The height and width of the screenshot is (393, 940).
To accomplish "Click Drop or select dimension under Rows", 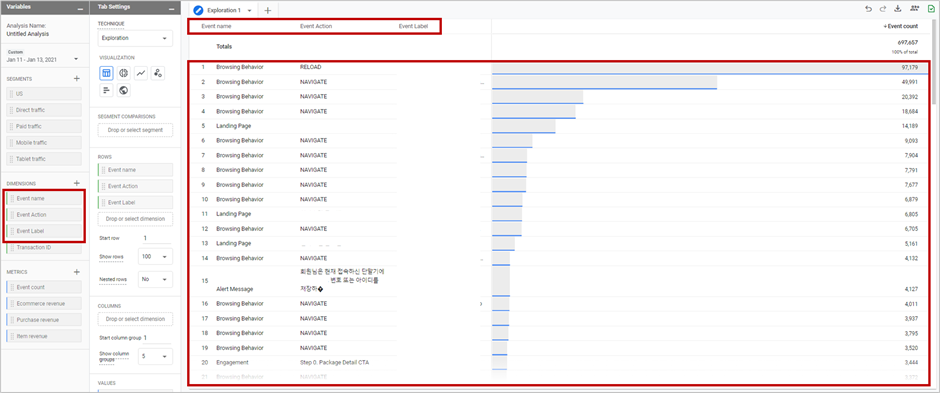I will (135, 219).
